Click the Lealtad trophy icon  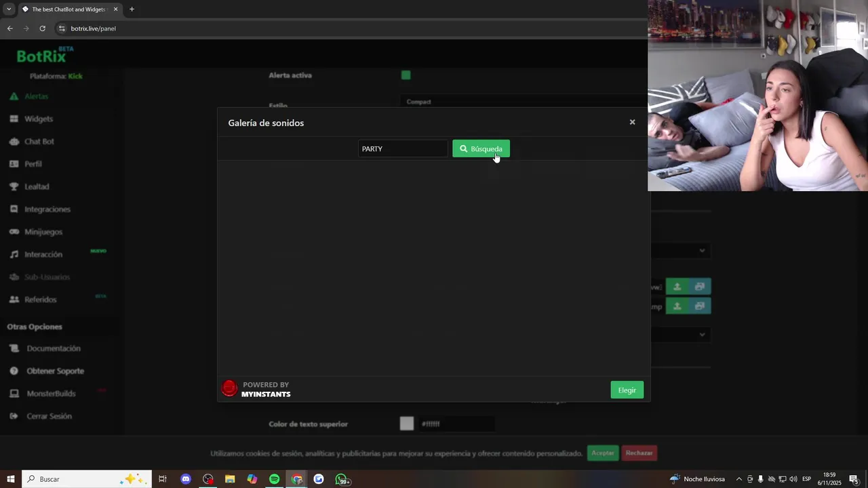click(14, 186)
